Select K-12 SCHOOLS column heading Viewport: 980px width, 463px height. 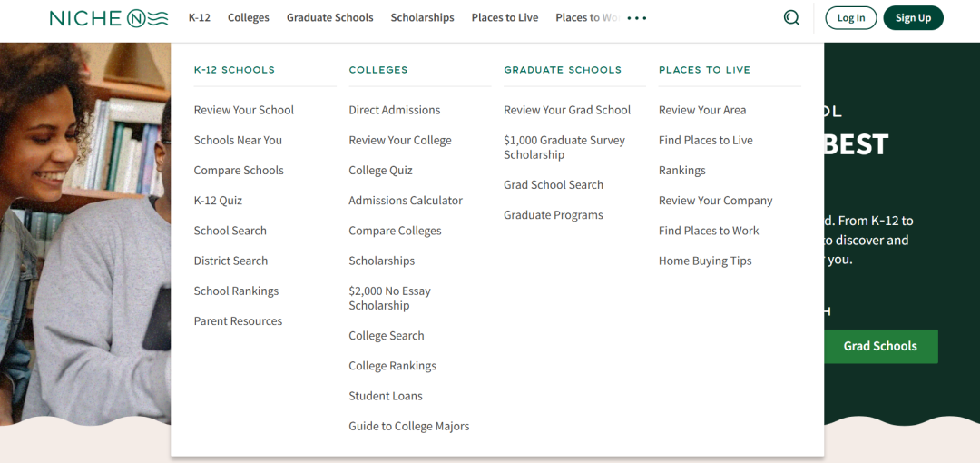[234, 70]
